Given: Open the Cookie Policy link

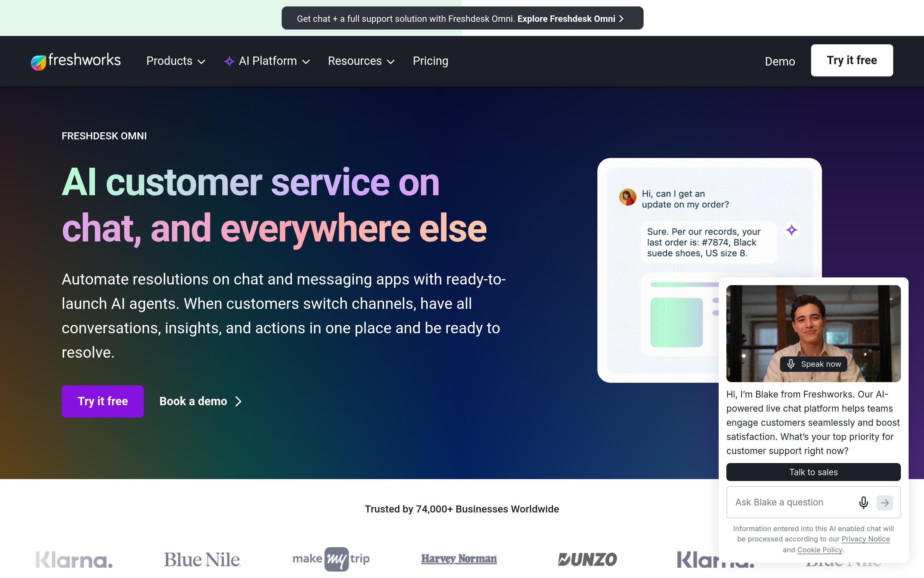Looking at the screenshot, I should click(x=820, y=550).
